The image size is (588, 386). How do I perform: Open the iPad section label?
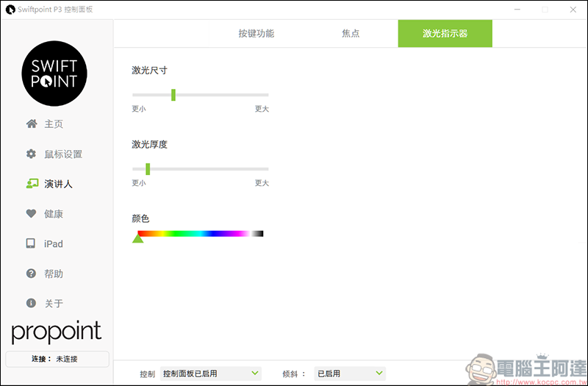(x=53, y=244)
